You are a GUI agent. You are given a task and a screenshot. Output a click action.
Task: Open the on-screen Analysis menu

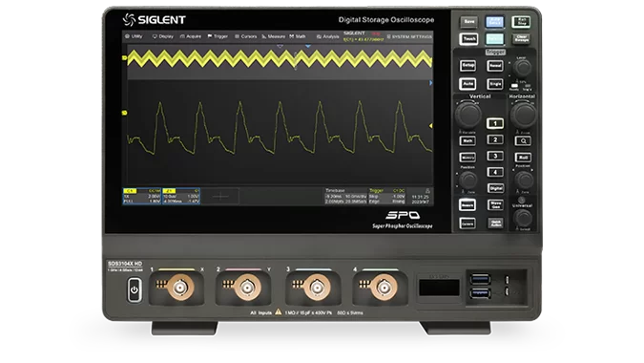point(328,36)
